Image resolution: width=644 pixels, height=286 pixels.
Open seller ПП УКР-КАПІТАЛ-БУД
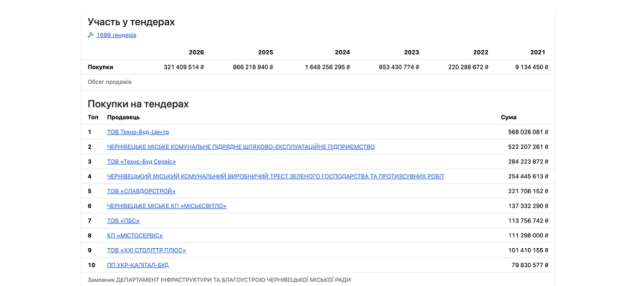tap(138, 265)
